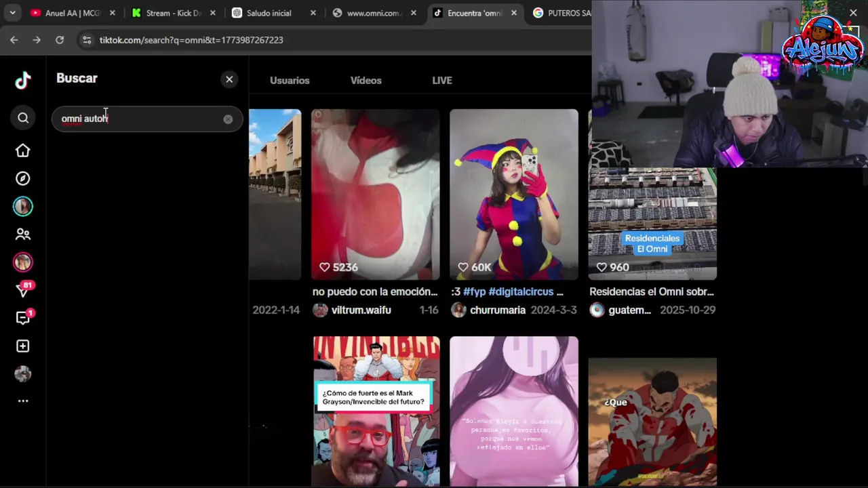Open guatem... user profile link

[x=629, y=310]
